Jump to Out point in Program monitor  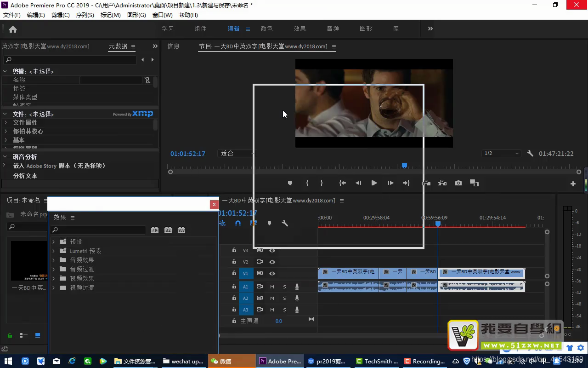coord(406,183)
